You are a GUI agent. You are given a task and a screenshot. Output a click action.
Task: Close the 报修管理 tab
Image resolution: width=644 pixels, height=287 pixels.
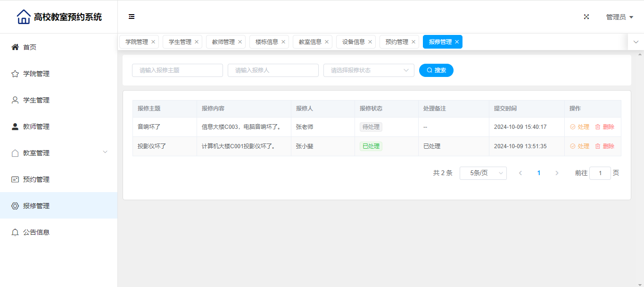(457, 42)
